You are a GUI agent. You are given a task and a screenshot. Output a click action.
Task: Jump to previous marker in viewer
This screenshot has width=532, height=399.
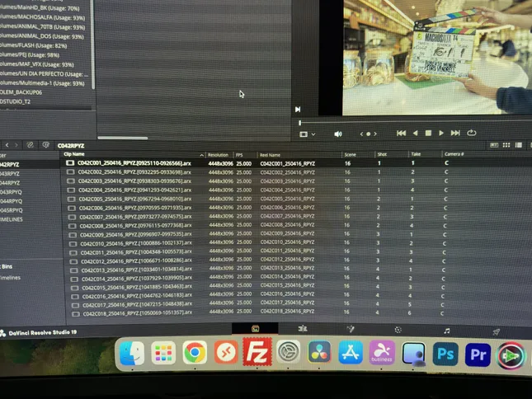(x=361, y=134)
